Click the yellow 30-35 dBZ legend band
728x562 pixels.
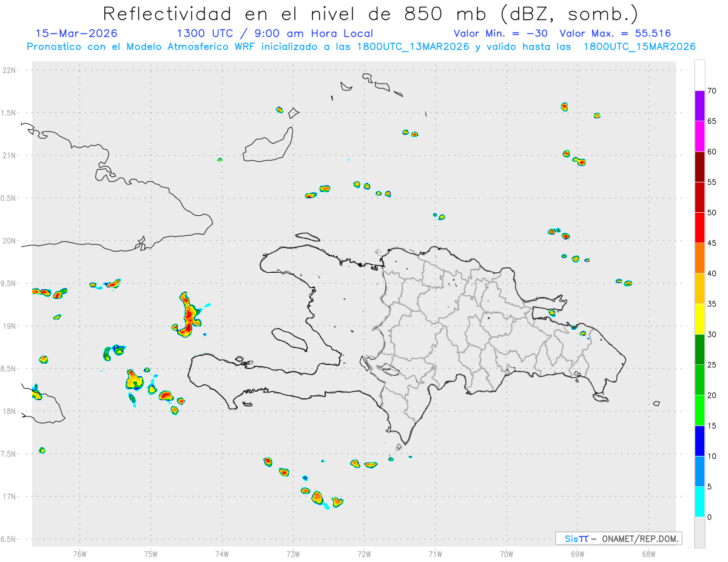(x=699, y=319)
